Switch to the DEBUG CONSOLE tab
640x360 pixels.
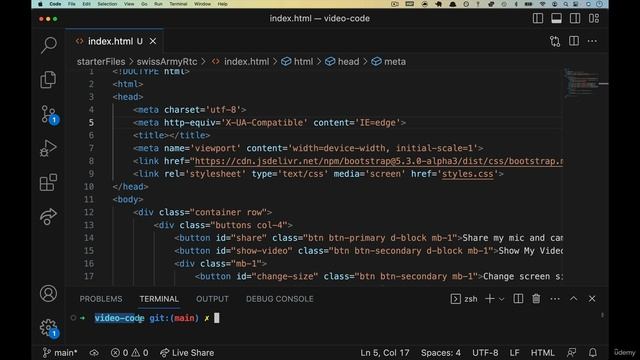coord(280,299)
